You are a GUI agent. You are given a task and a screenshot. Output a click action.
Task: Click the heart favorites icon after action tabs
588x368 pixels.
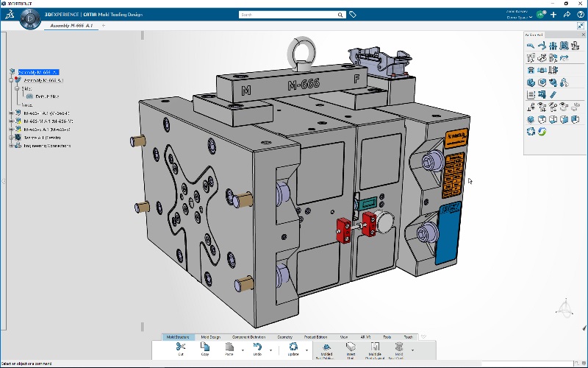tap(423, 336)
